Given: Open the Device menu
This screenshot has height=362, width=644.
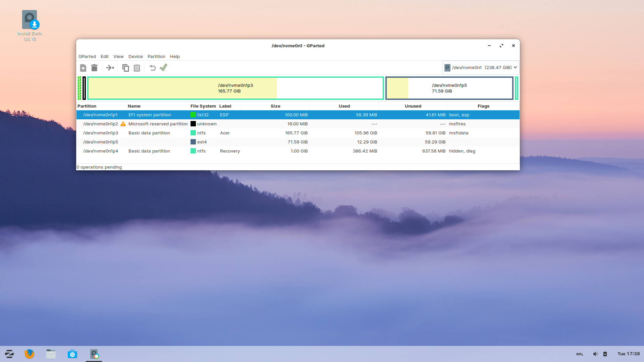Looking at the screenshot, I should (136, 57).
